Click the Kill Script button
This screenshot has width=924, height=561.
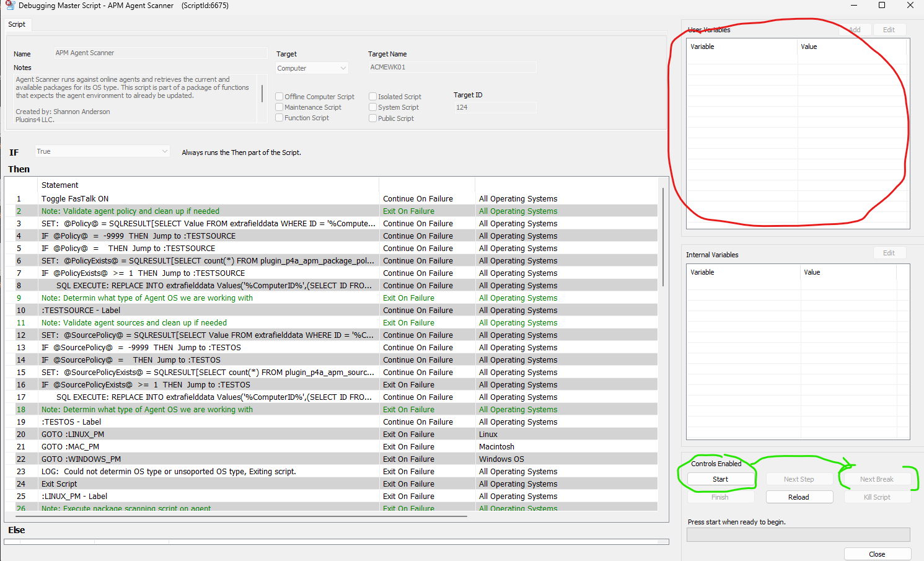pyautogui.click(x=877, y=497)
